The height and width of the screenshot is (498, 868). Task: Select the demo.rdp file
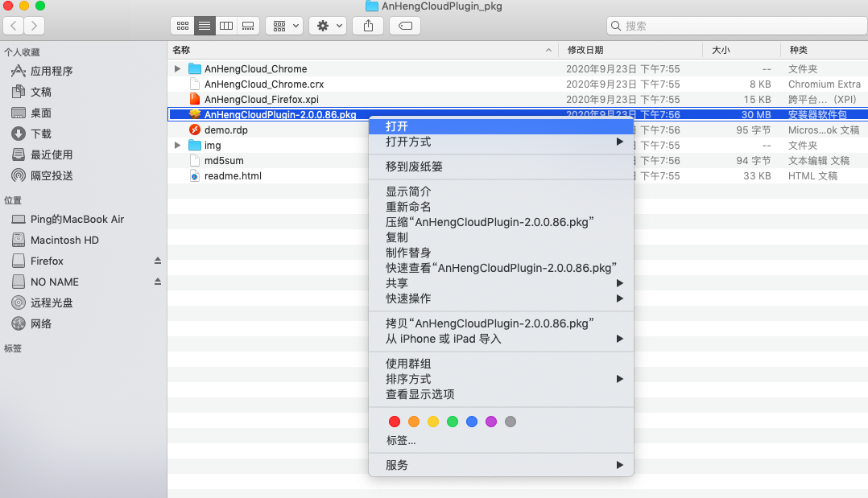(225, 130)
